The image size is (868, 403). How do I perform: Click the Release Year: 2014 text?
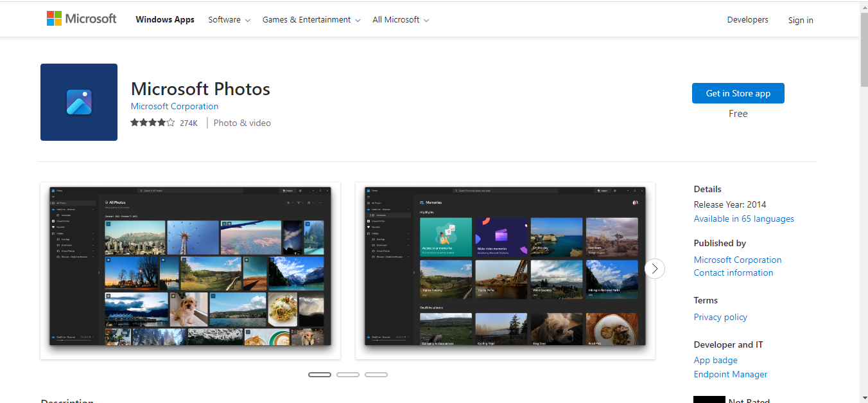730,204
